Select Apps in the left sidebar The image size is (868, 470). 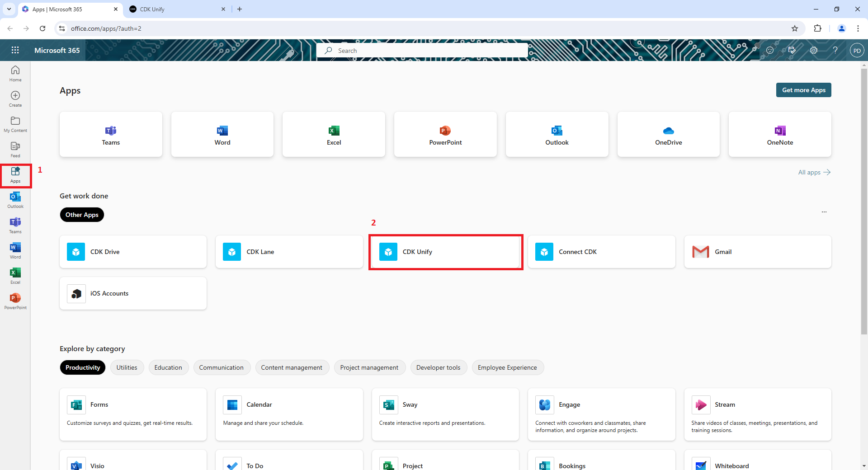[x=15, y=175]
